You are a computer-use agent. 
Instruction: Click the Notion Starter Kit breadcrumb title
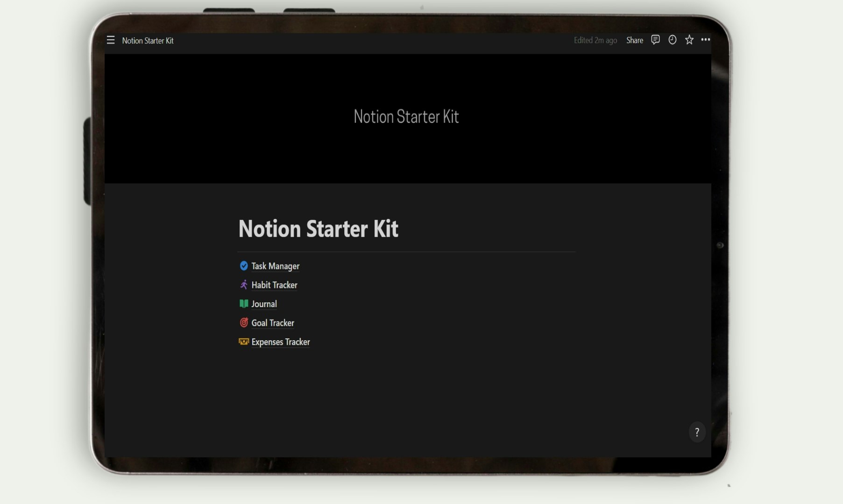coord(148,41)
